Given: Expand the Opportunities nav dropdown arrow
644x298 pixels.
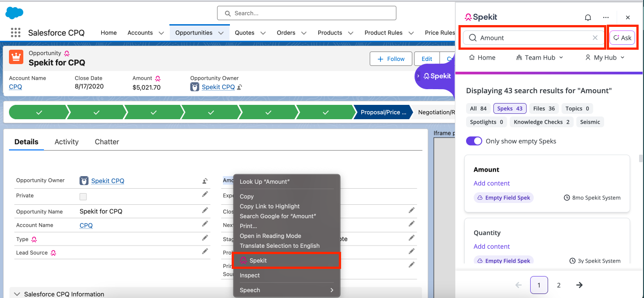Looking at the screenshot, I should click(221, 33).
